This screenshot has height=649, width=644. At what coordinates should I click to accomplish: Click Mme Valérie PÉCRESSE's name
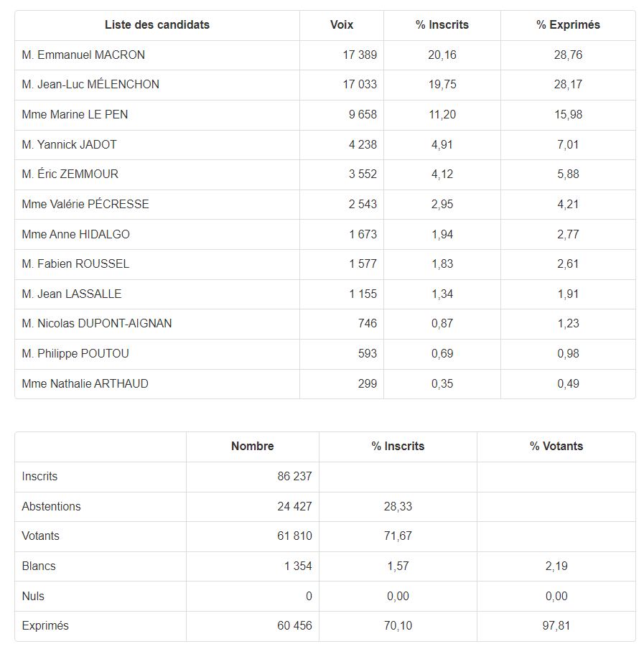85,204
